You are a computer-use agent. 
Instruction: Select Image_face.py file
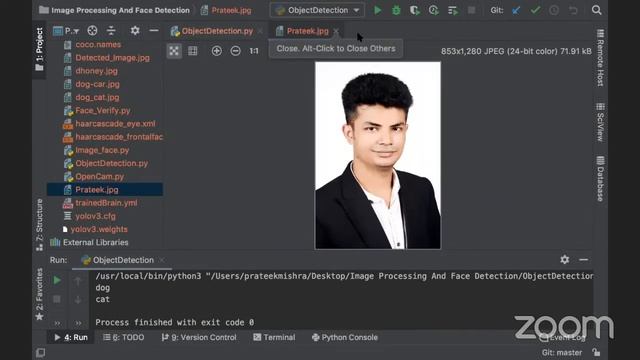tap(102, 150)
